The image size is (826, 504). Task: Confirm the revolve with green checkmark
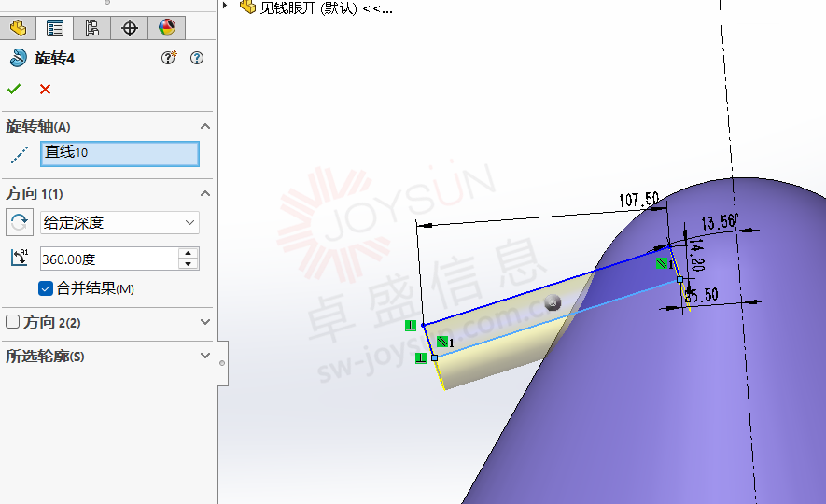click(x=14, y=89)
